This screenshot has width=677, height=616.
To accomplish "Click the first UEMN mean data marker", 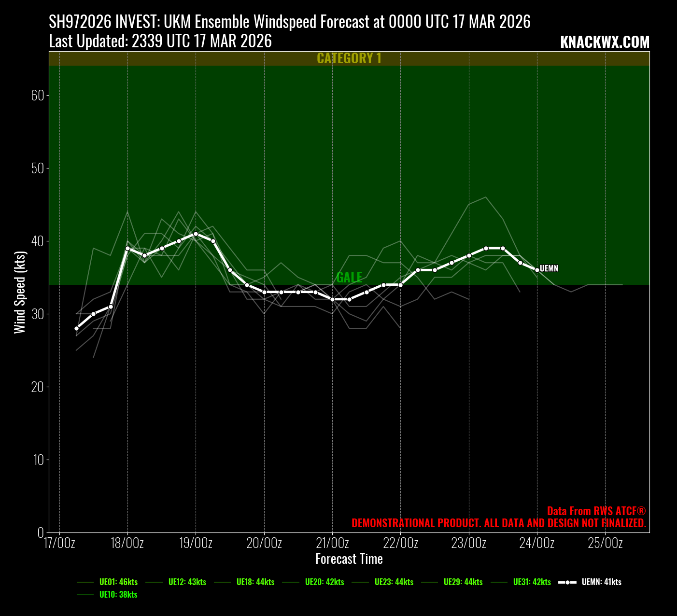I will 76,329.
